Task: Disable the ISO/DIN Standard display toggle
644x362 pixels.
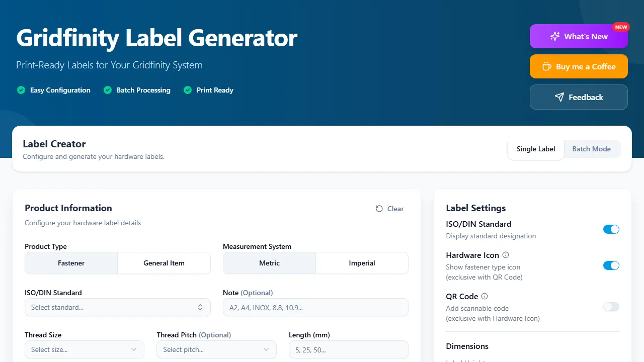Action: (x=611, y=229)
